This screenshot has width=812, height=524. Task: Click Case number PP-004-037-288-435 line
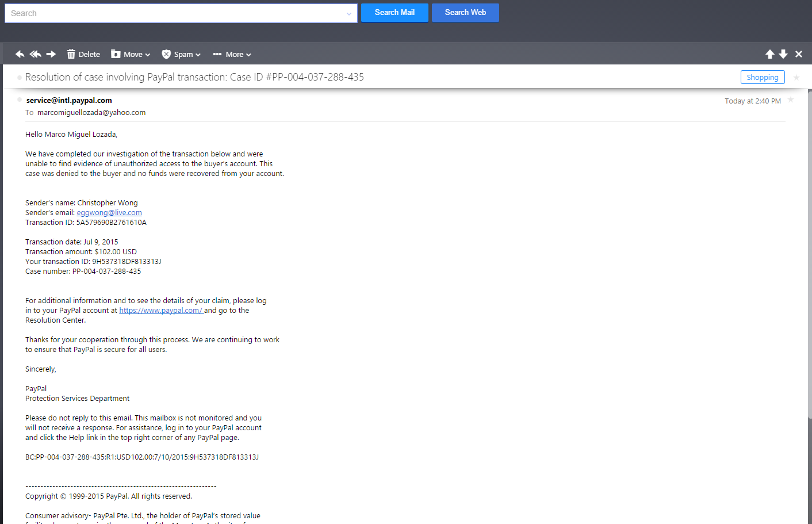coord(83,271)
